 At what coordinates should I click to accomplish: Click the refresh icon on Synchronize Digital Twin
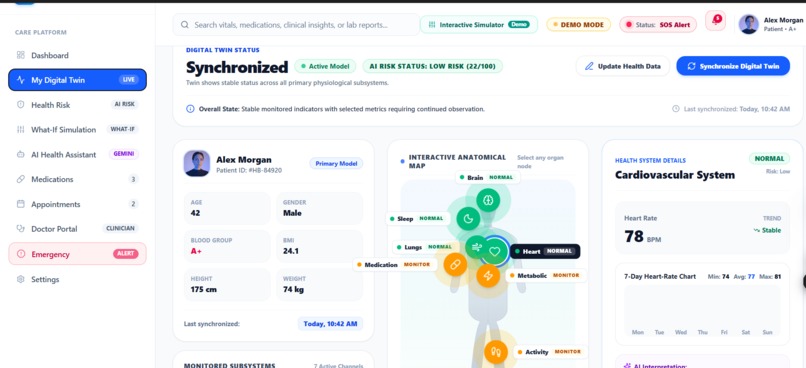point(691,66)
